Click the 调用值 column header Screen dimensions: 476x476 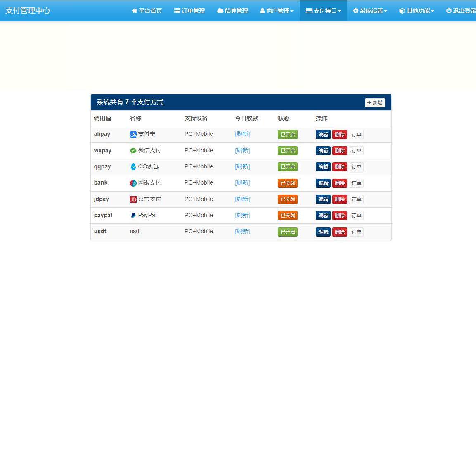click(x=103, y=118)
